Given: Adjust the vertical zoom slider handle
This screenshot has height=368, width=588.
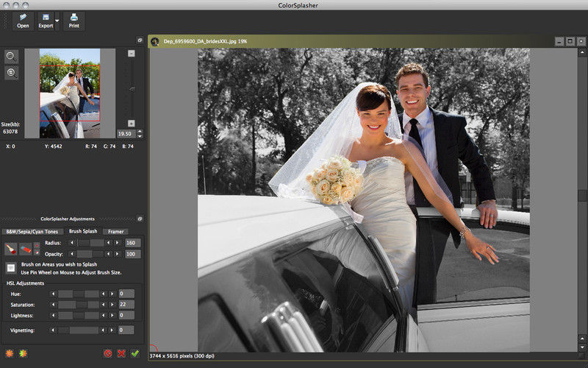Looking at the screenshot, I should (132, 89).
